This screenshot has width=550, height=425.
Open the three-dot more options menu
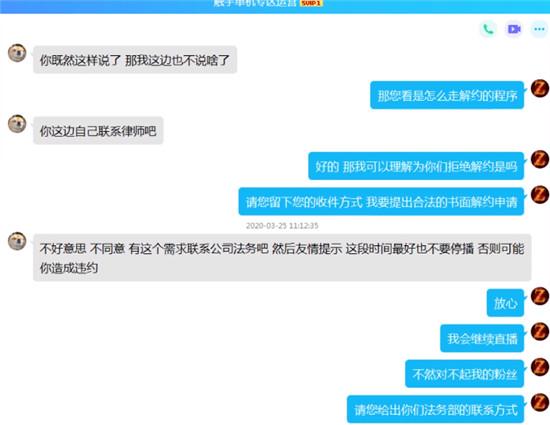539,29
